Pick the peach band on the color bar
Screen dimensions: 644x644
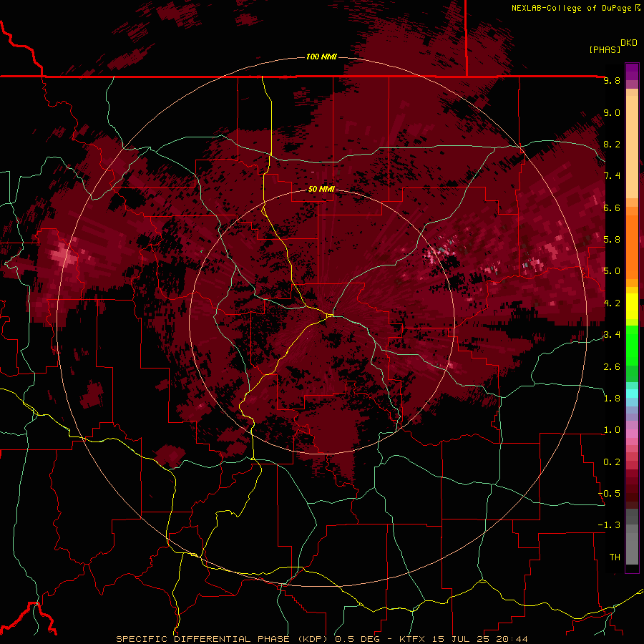click(632, 148)
